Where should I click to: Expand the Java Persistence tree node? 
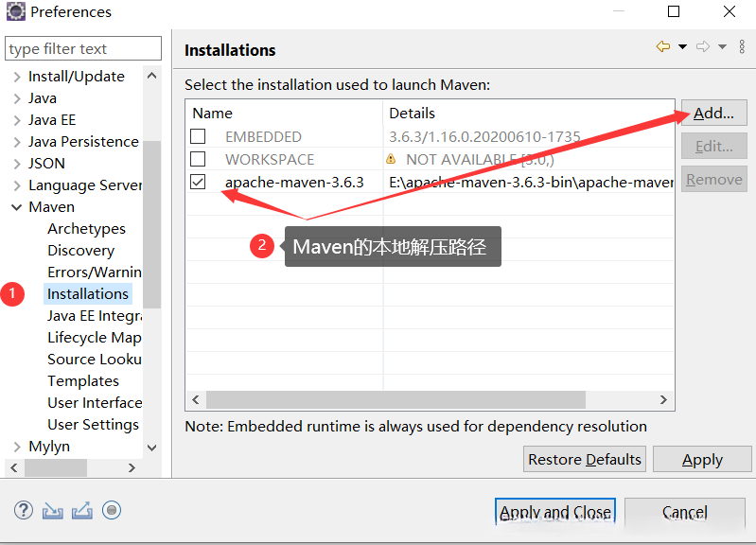tap(17, 142)
